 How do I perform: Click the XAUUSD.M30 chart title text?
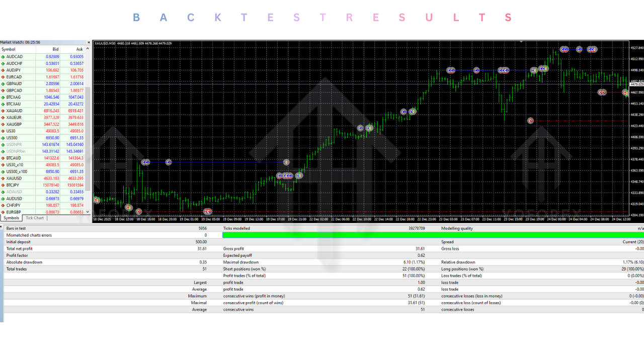tap(106, 44)
